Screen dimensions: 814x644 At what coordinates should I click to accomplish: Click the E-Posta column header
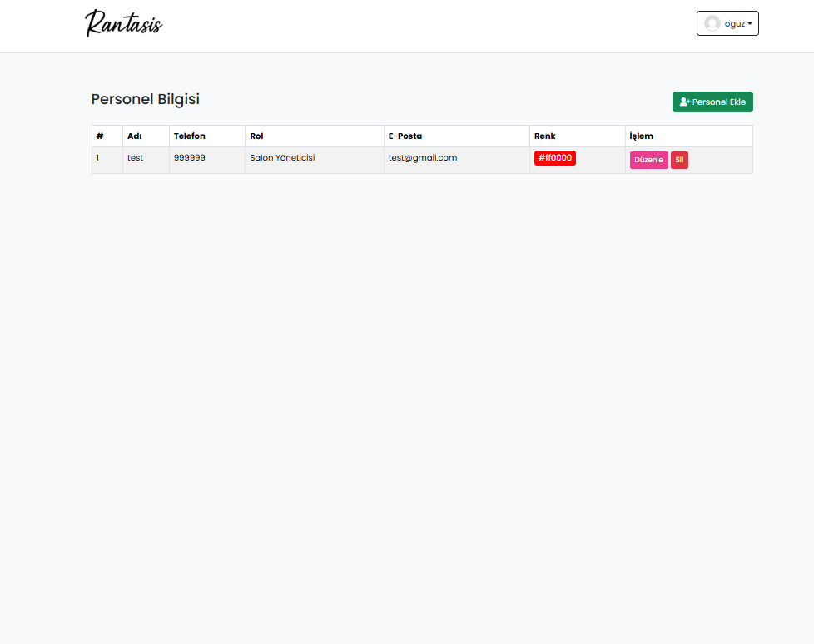pyautogui.click(x=405, y=136)
